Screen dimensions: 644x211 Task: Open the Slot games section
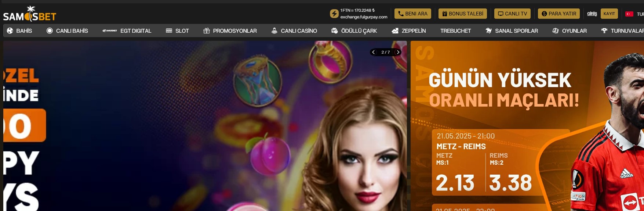(177, 31)
